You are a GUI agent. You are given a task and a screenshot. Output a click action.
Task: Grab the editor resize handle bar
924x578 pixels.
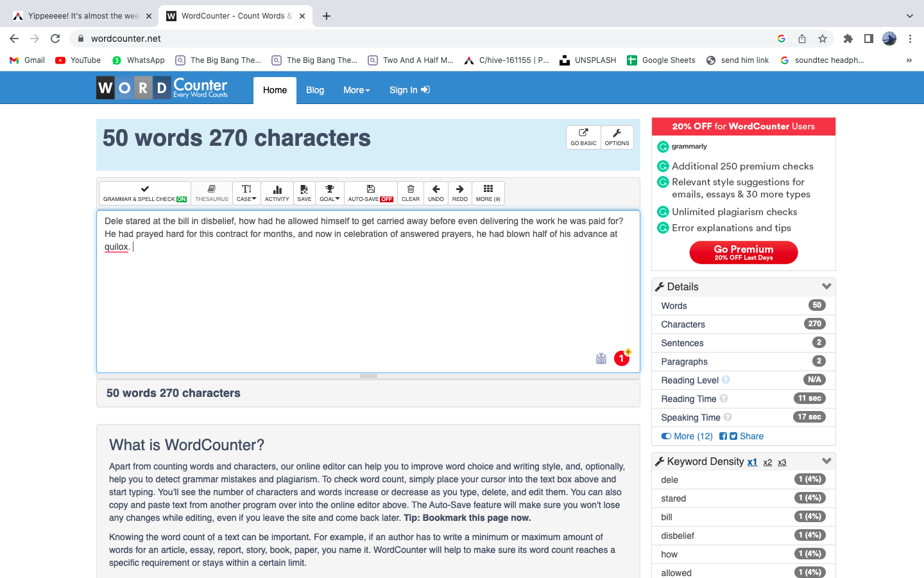click(368, 376)
